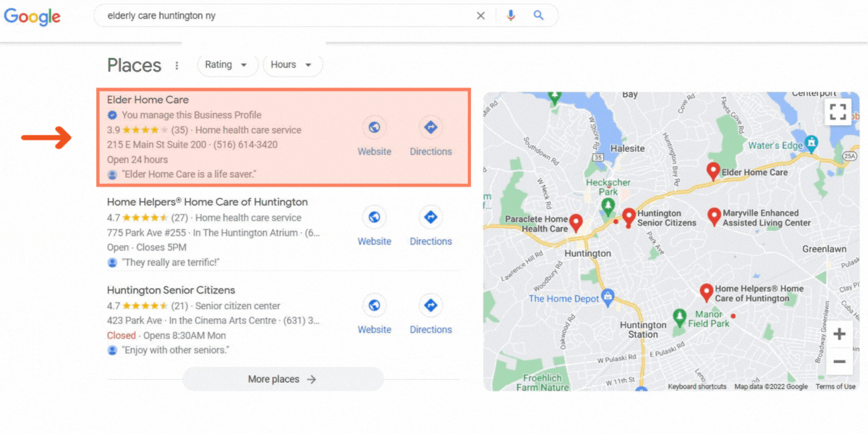
Task: Click Keyboard shortcuts on map
Action: [x=697, y=387]
